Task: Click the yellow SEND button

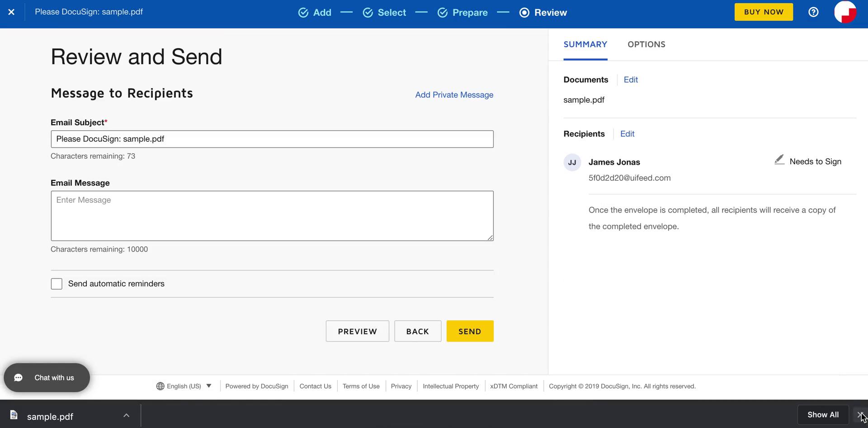Action: [x=470, y=331]
